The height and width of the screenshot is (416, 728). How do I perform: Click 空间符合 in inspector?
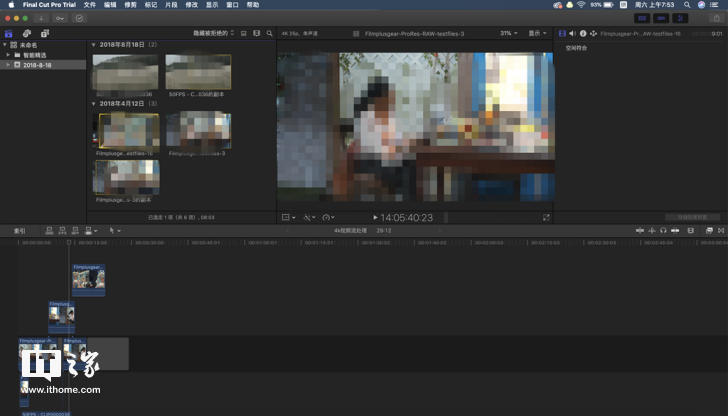pos(576,48)
